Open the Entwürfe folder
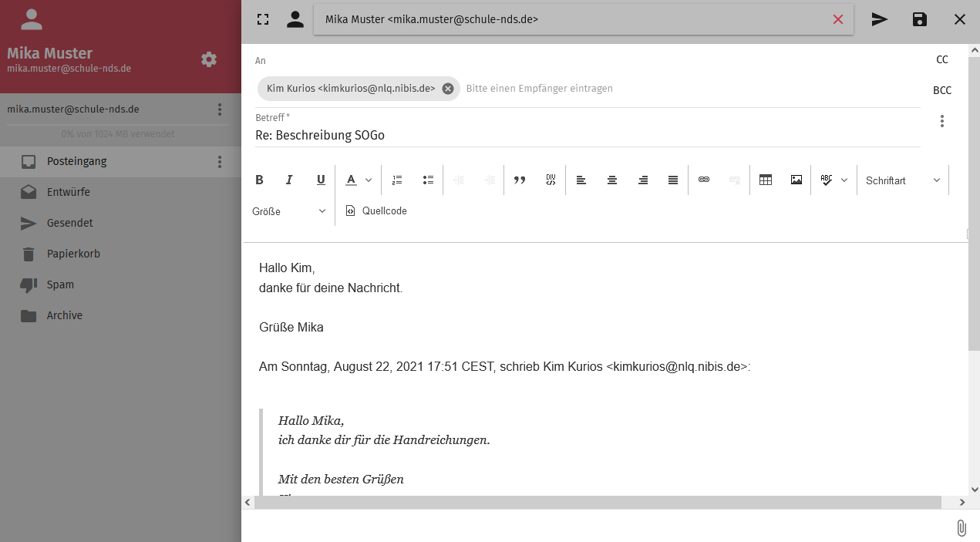 (x=121, y=192)
